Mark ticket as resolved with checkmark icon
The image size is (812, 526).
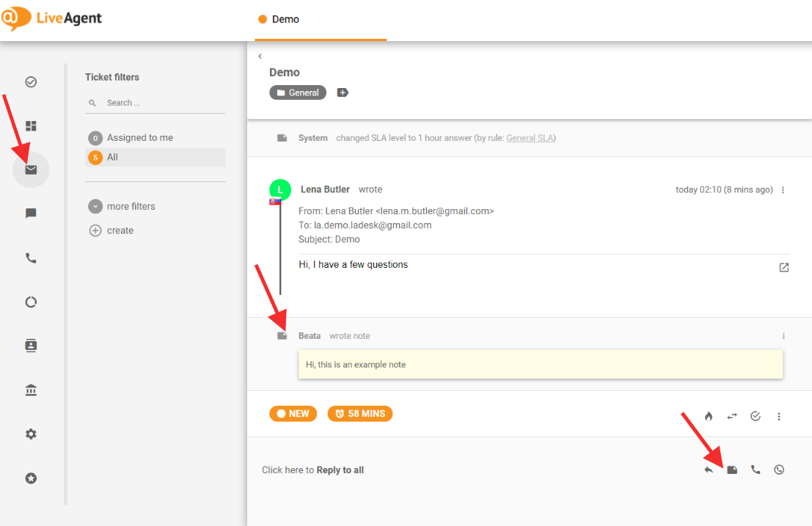pos(756,416)
